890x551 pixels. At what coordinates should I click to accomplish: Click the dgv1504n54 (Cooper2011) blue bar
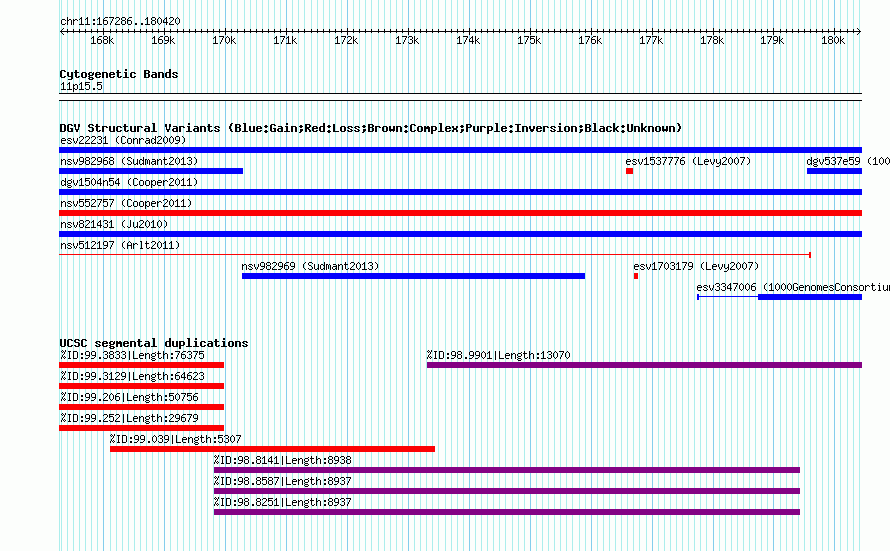[x=460, y=192]
